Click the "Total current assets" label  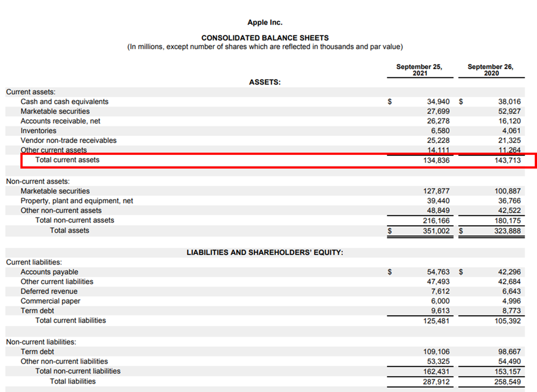(67, 160)
